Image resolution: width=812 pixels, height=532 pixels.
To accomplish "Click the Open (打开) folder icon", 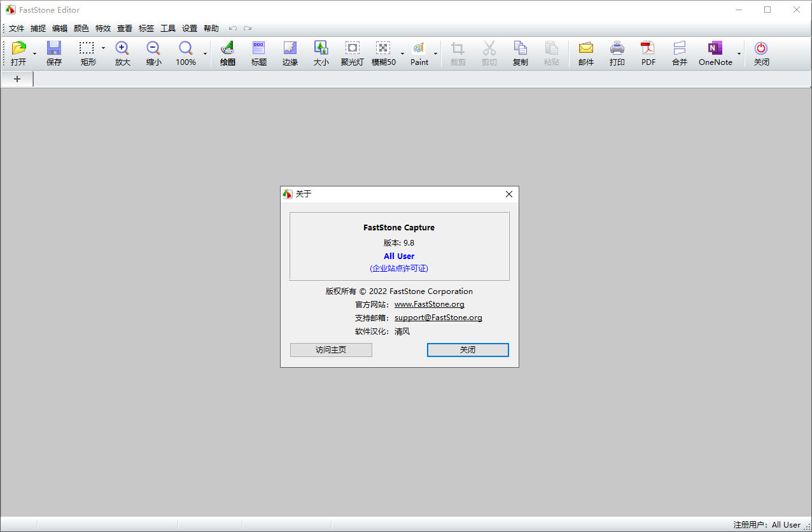I will [x=18, y=49].
